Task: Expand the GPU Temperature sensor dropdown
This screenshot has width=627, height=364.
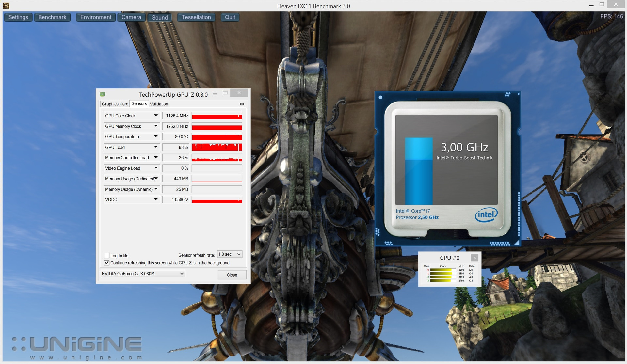Action: [x=156, y=136]
